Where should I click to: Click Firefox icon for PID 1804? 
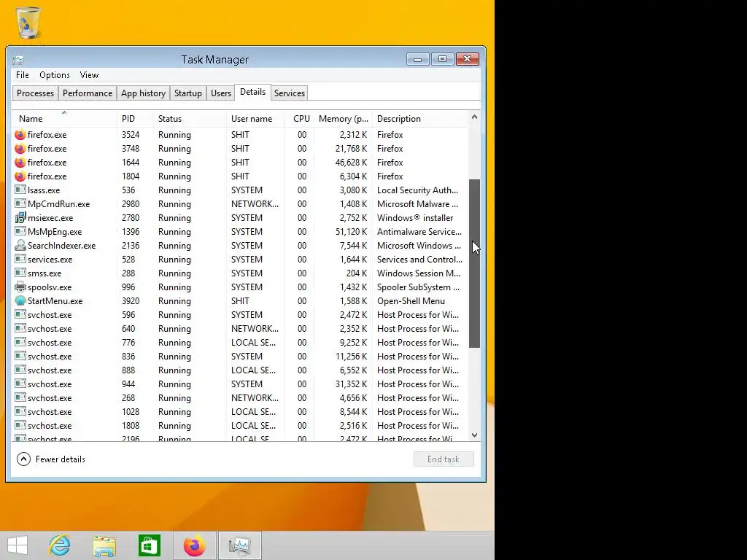tap(20, 176)
